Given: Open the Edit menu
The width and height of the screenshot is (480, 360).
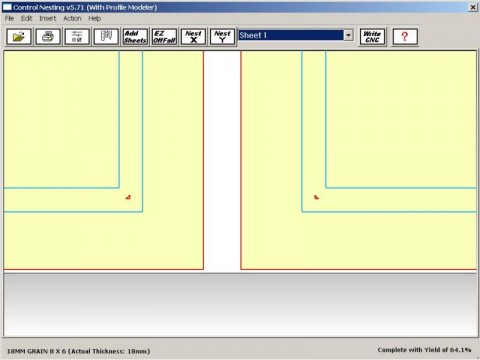Looking at the screenshot, I should coord(27,18).
